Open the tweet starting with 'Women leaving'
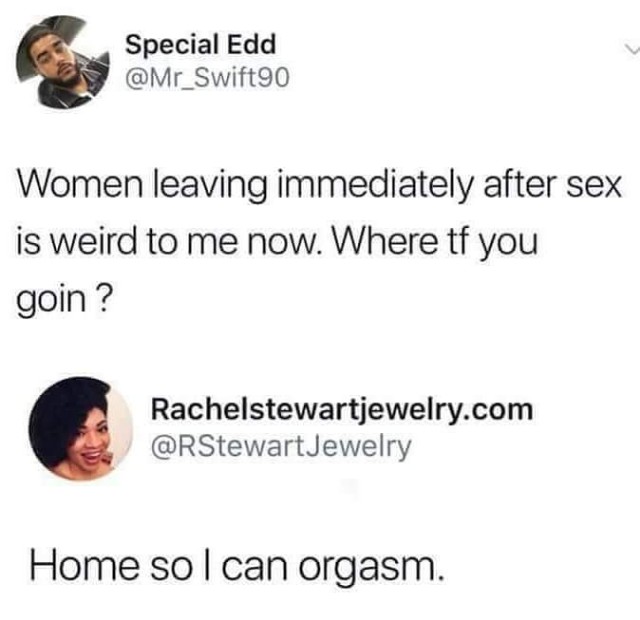The image size is (640, 620). click(318, 242)
